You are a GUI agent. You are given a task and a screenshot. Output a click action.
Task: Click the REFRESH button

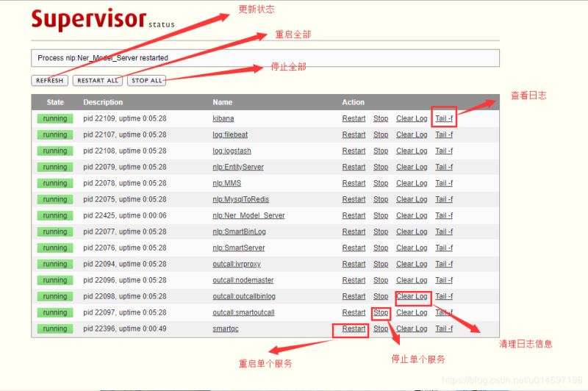coord(50,80)
